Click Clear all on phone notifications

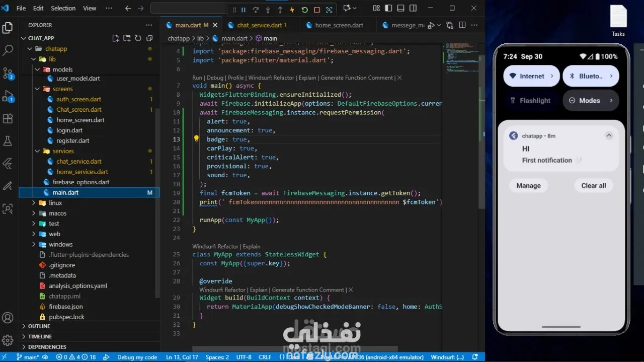click(x=594, y=185)
